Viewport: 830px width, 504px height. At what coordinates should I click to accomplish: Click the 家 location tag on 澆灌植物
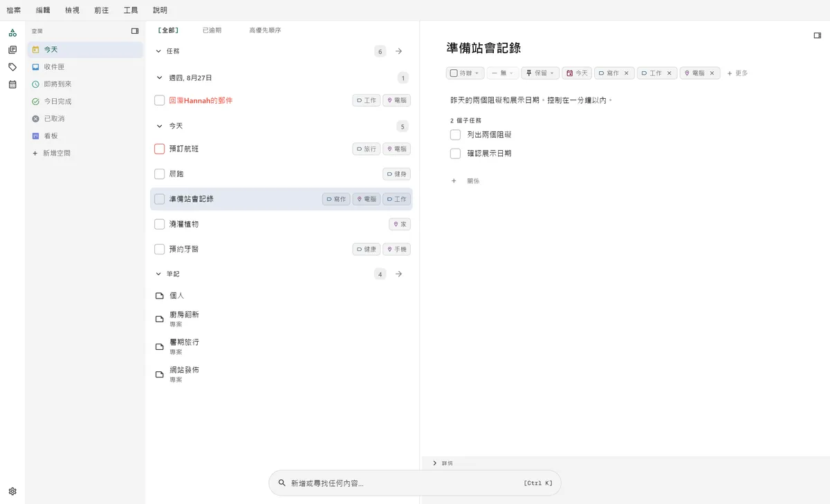[400, 224]
